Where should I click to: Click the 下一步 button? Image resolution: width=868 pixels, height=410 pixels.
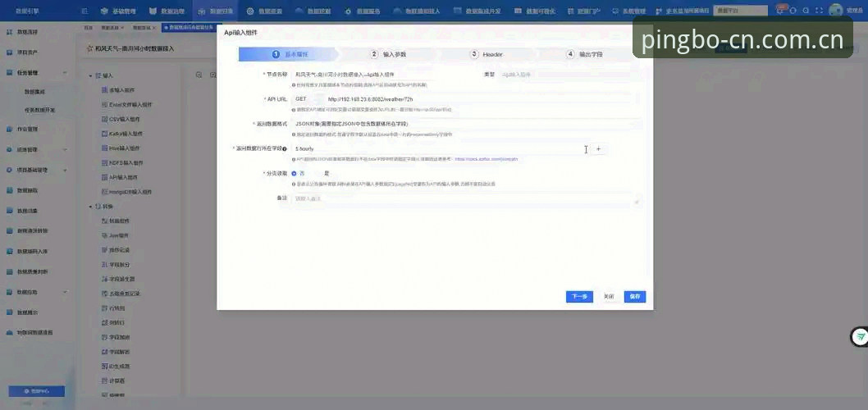point(579,297)
